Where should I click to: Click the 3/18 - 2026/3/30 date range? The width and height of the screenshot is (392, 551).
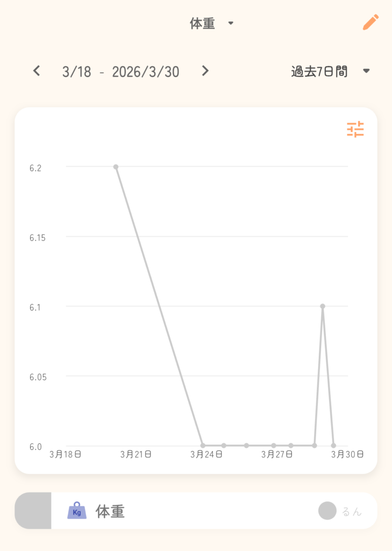tap(120, 72)
